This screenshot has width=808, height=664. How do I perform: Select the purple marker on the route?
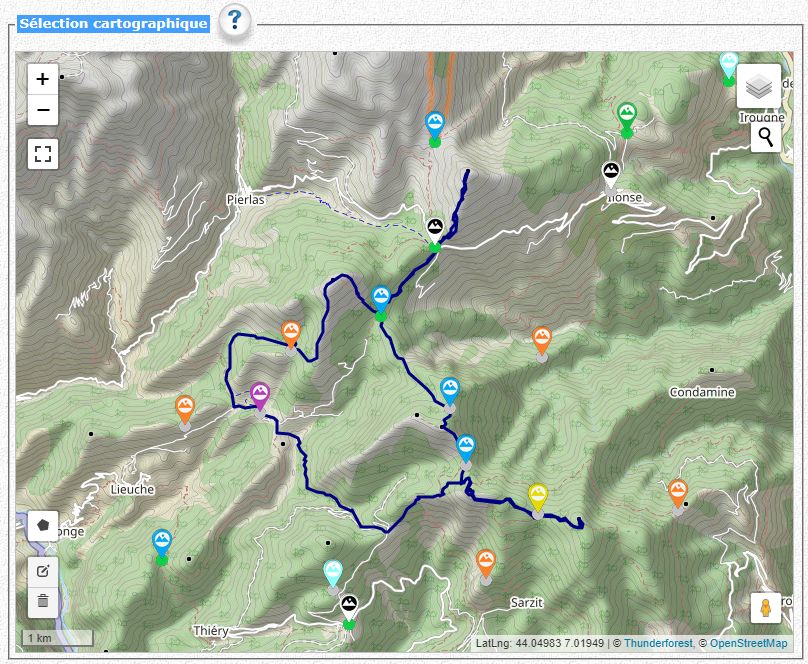[260, 395]
